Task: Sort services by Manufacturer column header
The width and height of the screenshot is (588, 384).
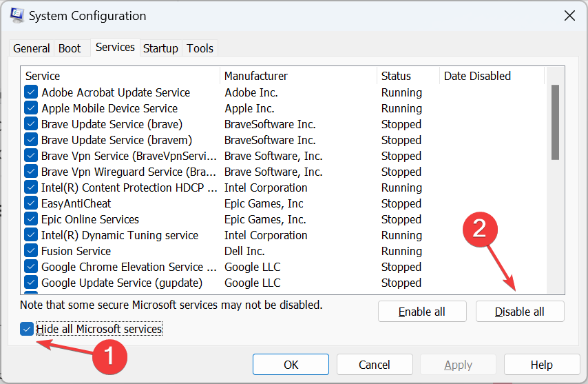Action: 297,76
